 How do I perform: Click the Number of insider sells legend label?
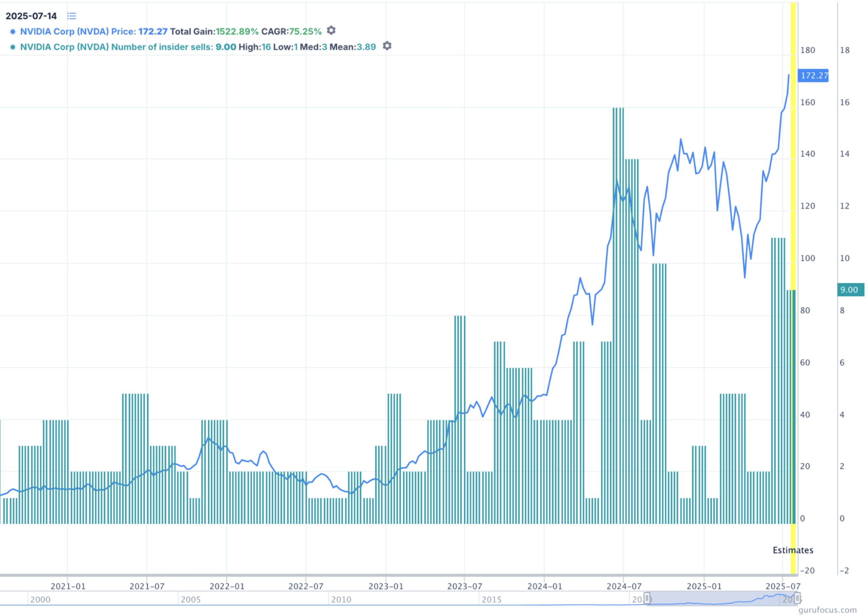(x=116, y=47)
